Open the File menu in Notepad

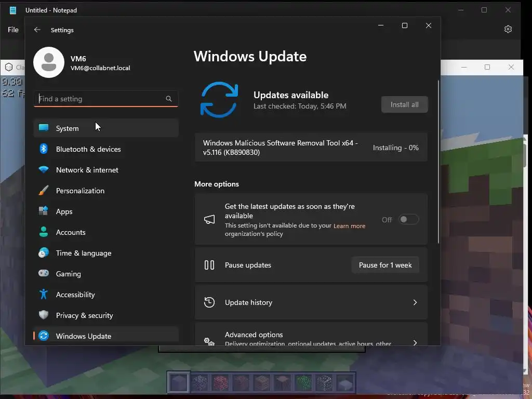(13, 30)
